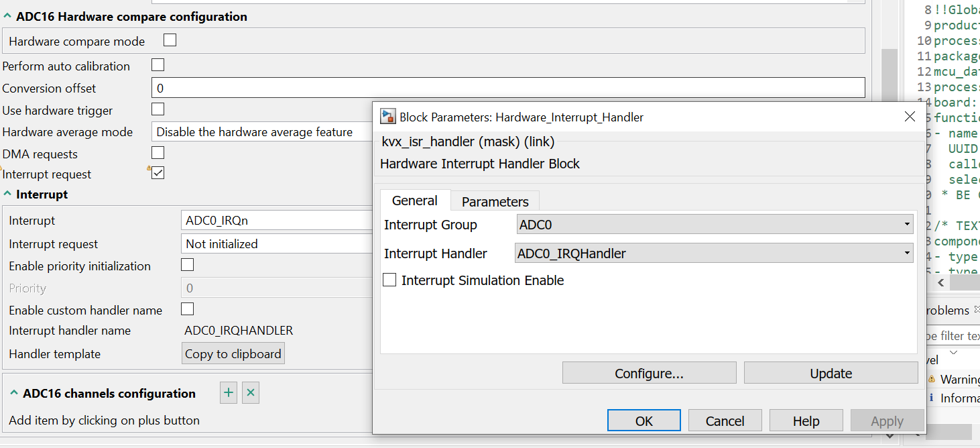Enable the Hardware compare mode checkbox
The width and height of the screenshot is (980, 448).
point(170,40)
